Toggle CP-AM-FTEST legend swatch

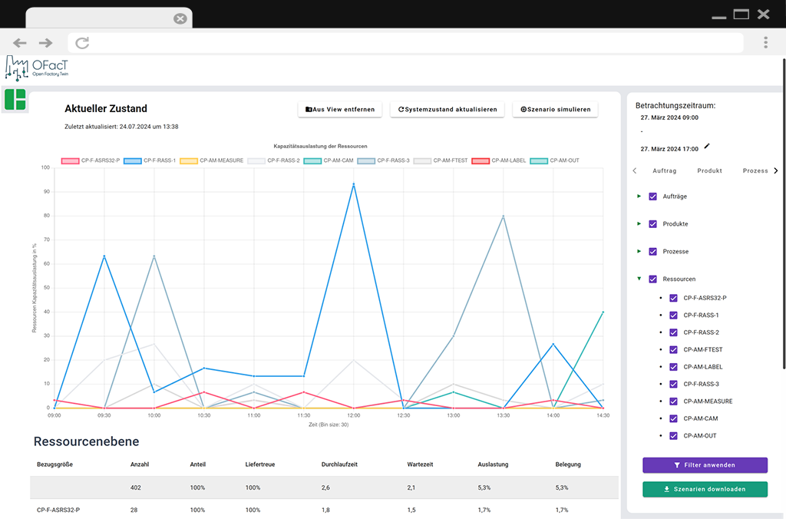pos(422,161)
